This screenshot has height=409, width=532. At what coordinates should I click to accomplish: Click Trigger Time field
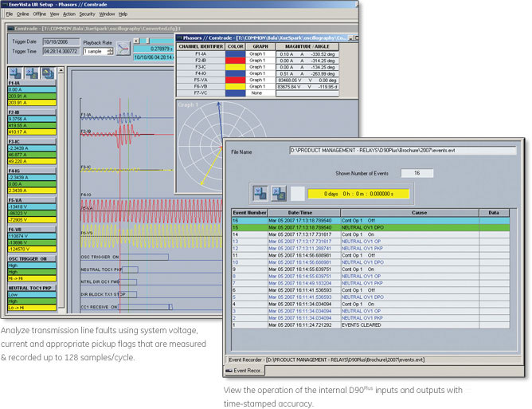tap(61, 51)
